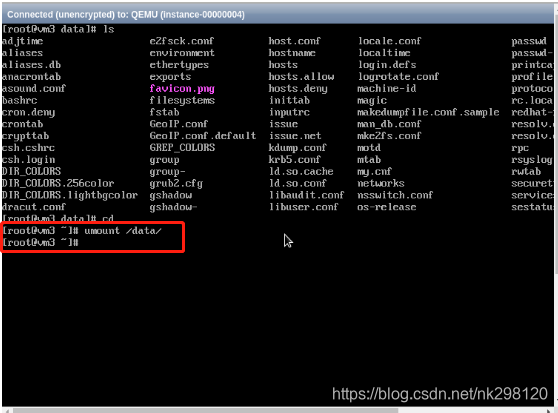Image resolution: width=558 pixels, height=413 pixels.
Task: Select dracut.conf file name
Action: pos(34,207)
